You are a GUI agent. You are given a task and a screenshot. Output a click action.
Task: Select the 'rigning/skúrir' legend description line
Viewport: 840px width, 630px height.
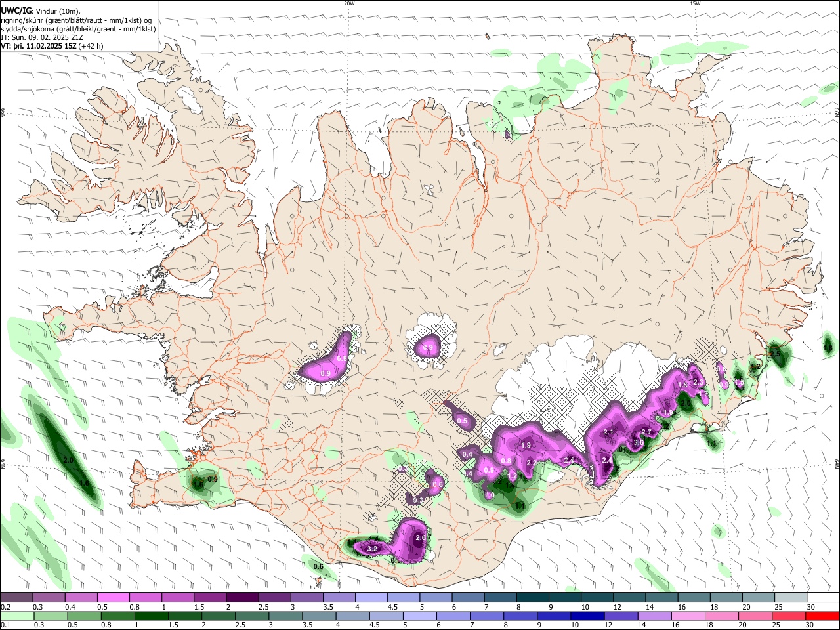pos(77,20)
